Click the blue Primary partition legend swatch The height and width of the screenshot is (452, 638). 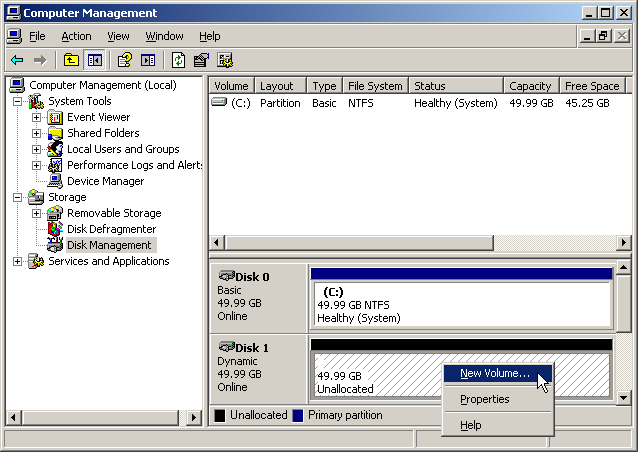pos(298,415)
